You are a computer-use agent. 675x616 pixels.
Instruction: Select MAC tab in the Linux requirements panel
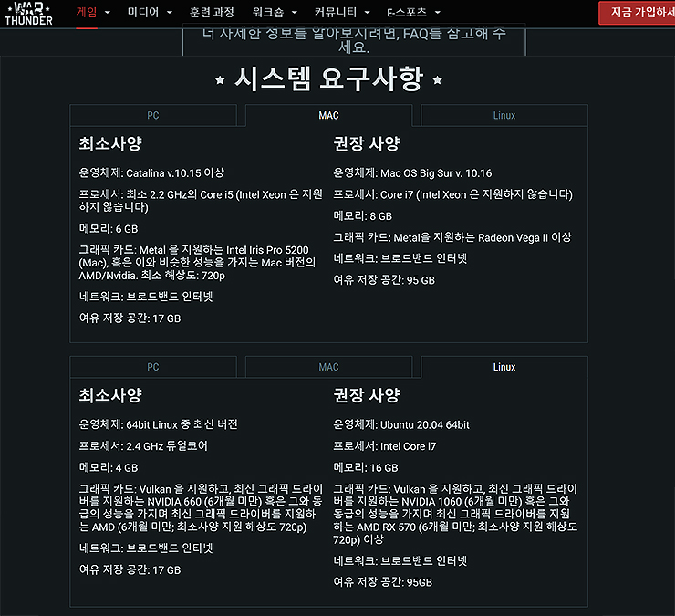329,367
